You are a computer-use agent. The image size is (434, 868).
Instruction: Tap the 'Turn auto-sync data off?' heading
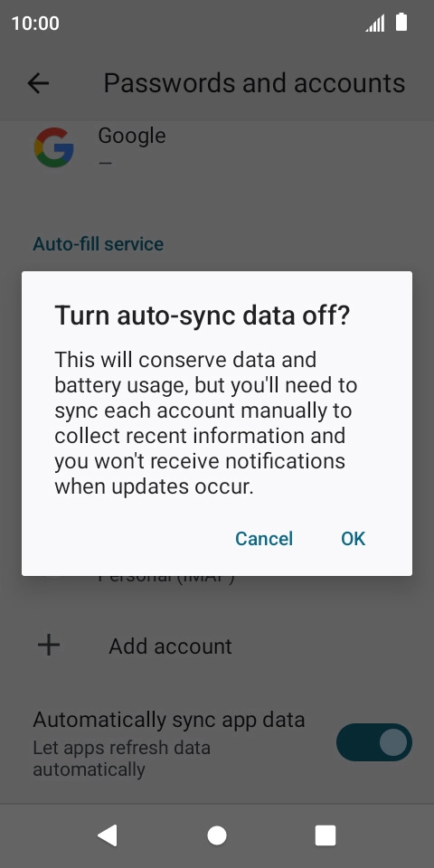[203, 316]
